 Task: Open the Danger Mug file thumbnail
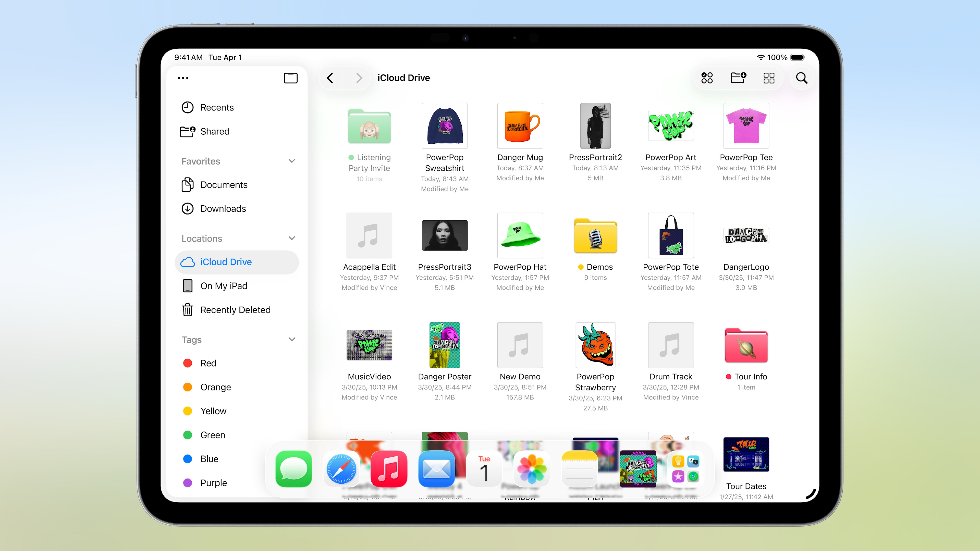(x=520, y=126)
